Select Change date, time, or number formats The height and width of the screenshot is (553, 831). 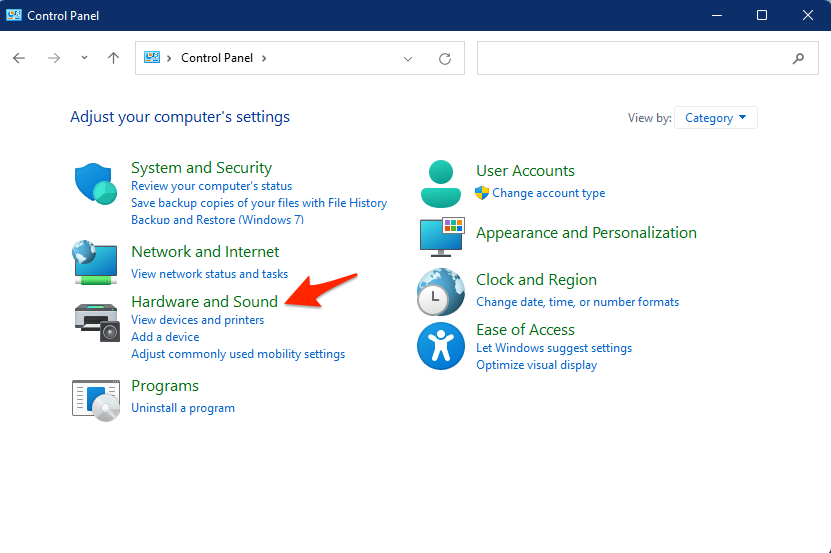pos(577,302)
